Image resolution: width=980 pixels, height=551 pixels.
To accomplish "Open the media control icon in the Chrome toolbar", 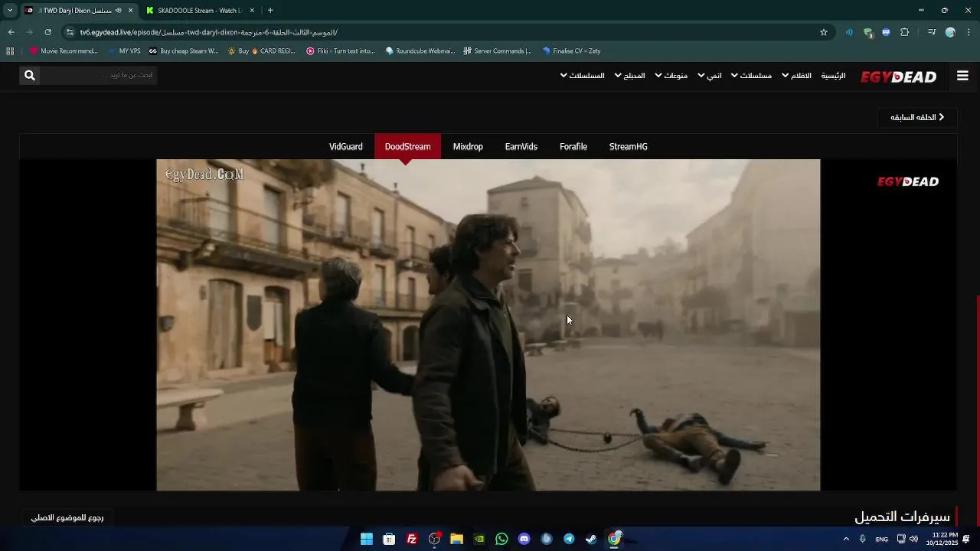I will click(931, 32).
